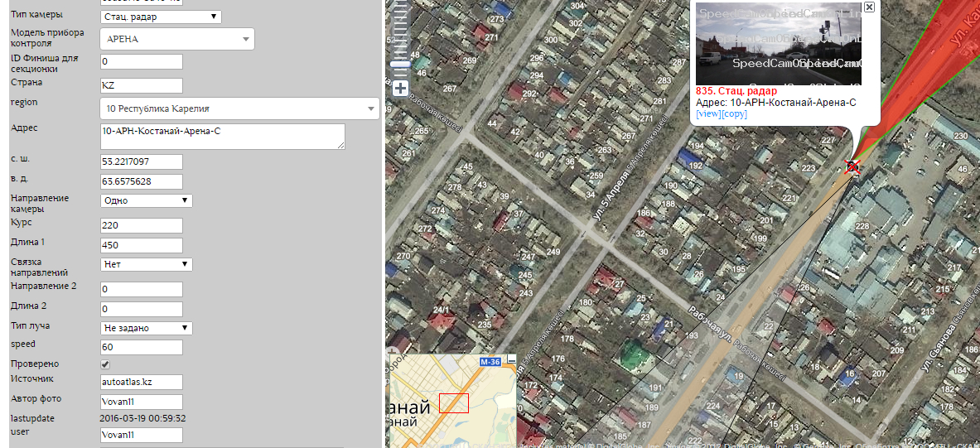
Task: Expand the Направление камеры dropdown
Action: pyautogui.click(x=146, y=200)
